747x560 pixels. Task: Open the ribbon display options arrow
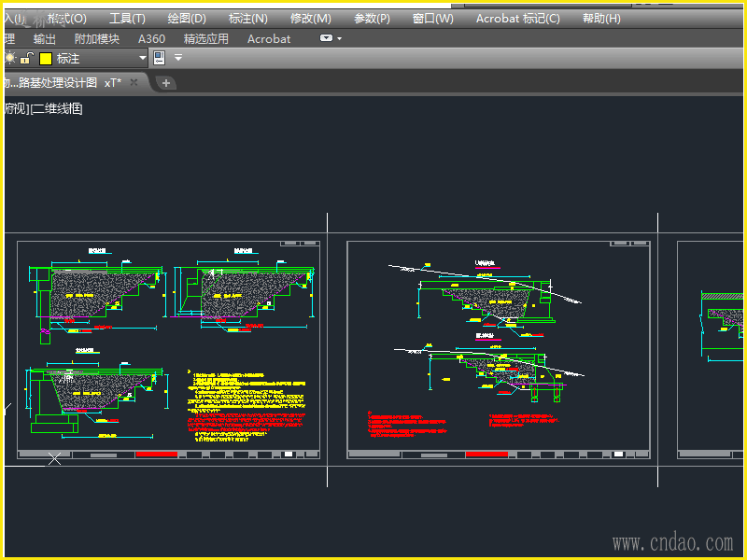point(339,38)
